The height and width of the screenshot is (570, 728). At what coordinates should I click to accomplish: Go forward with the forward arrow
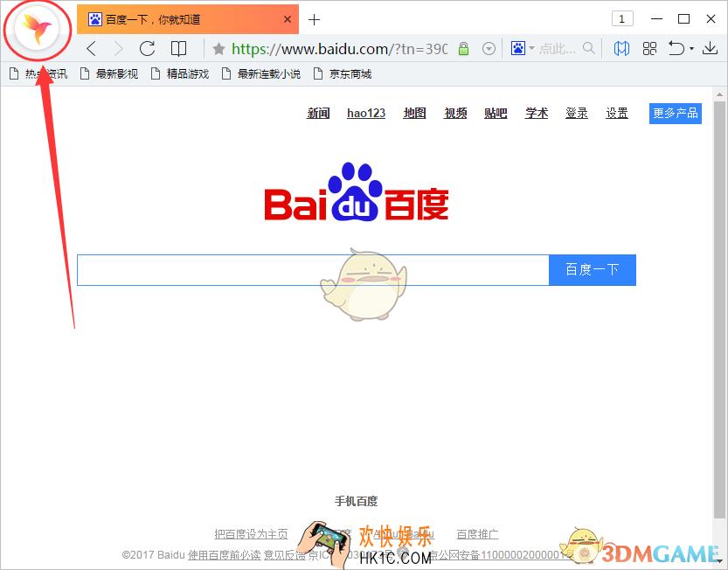[x=119, y=48]
